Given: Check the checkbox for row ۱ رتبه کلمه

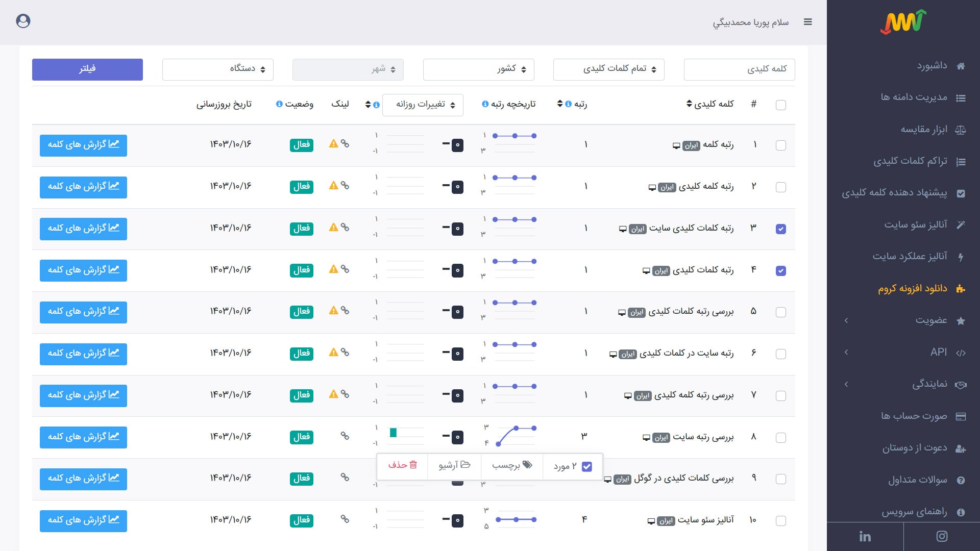Looking at the screenshot, I should [x=780, y=145].
